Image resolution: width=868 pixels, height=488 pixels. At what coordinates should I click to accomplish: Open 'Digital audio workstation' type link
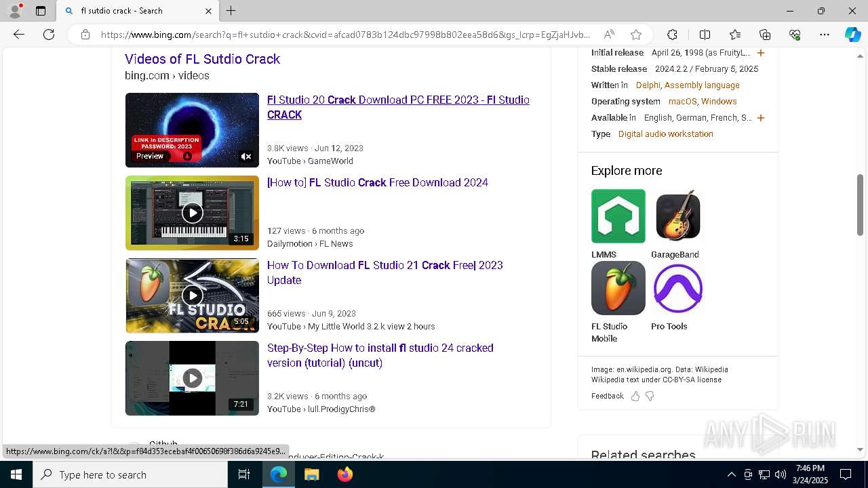coord(666,134)
